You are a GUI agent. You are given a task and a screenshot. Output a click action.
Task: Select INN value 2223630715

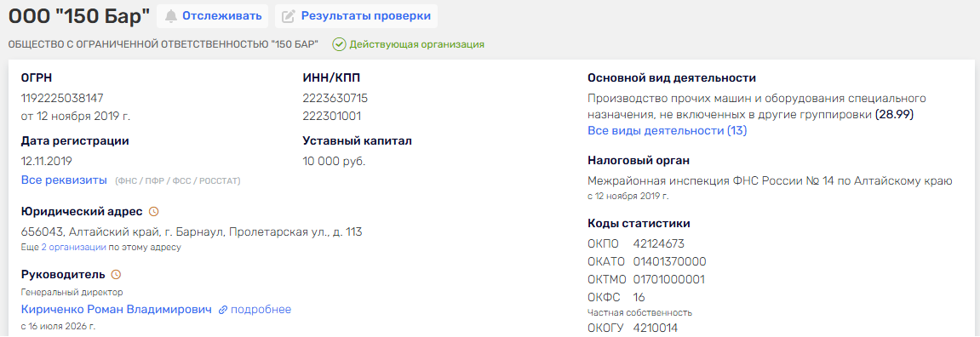[335, 98]
